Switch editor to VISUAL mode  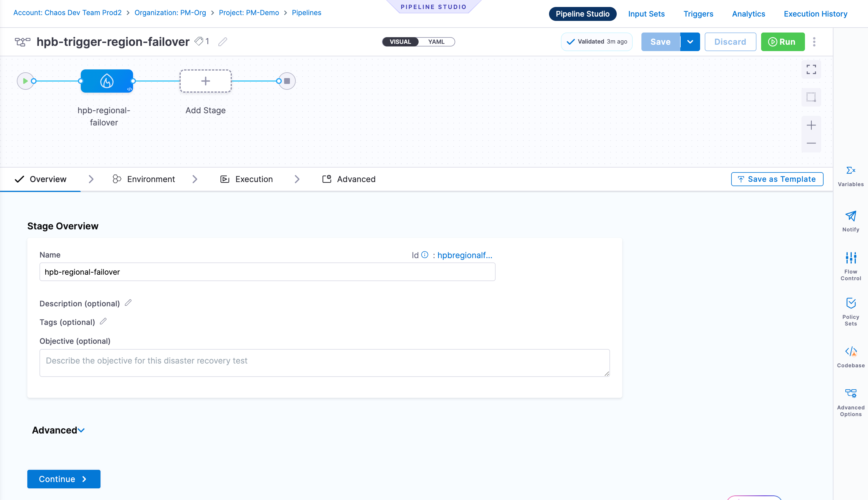[400, 42]
